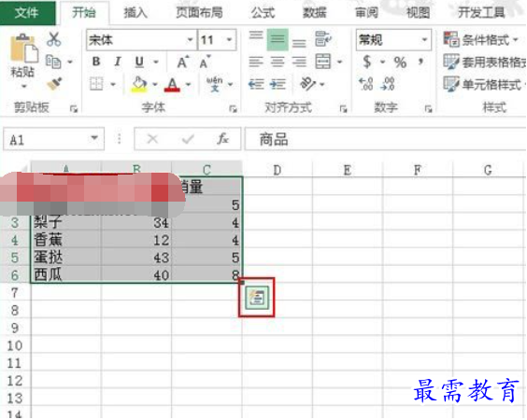Center text horizontally
Screen dimensions: 527x420
tap(278, 63)
